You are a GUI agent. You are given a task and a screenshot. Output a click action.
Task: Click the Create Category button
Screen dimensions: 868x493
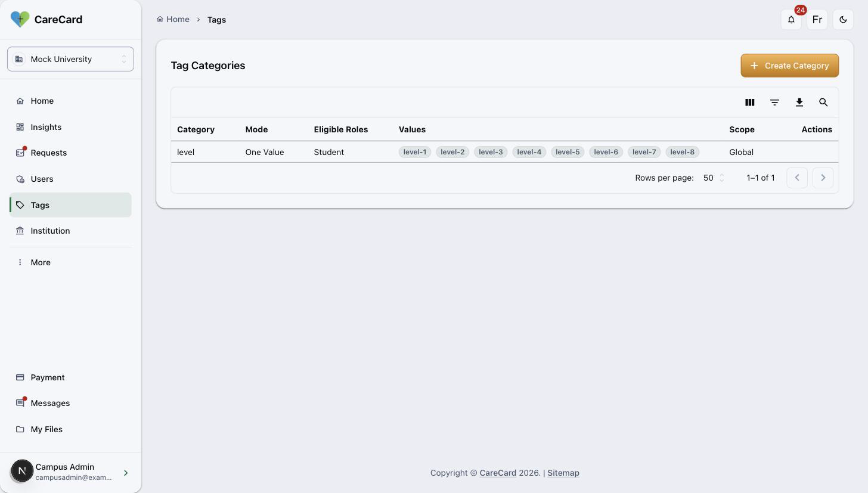pyautogui.click(x=789, y=66)
